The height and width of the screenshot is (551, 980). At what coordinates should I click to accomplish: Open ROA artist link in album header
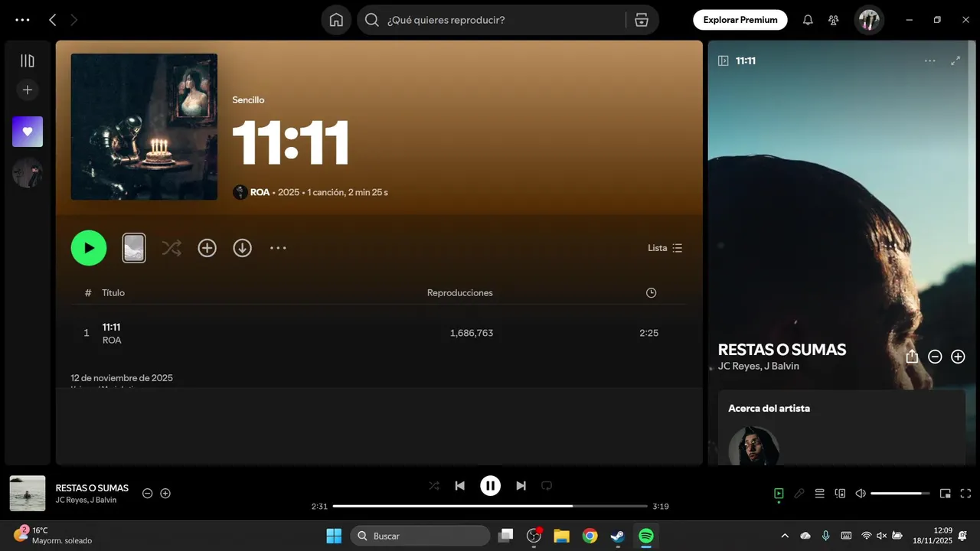[x=260, y=192]
